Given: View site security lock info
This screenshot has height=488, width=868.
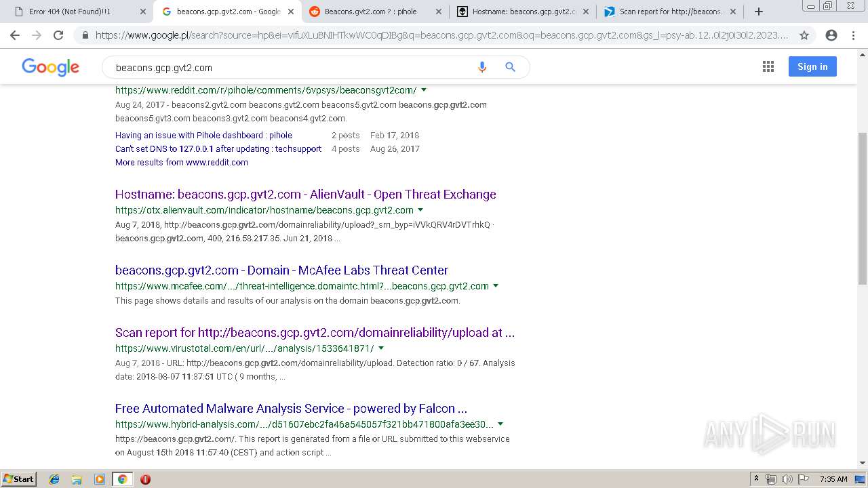Looking at the screenshot, I should click(x=85, y=35).
